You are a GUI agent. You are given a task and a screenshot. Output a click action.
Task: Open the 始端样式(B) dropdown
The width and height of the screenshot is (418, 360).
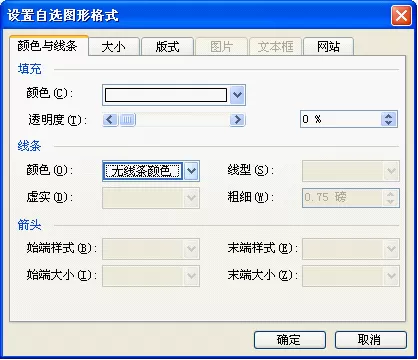tap(151, 249)
